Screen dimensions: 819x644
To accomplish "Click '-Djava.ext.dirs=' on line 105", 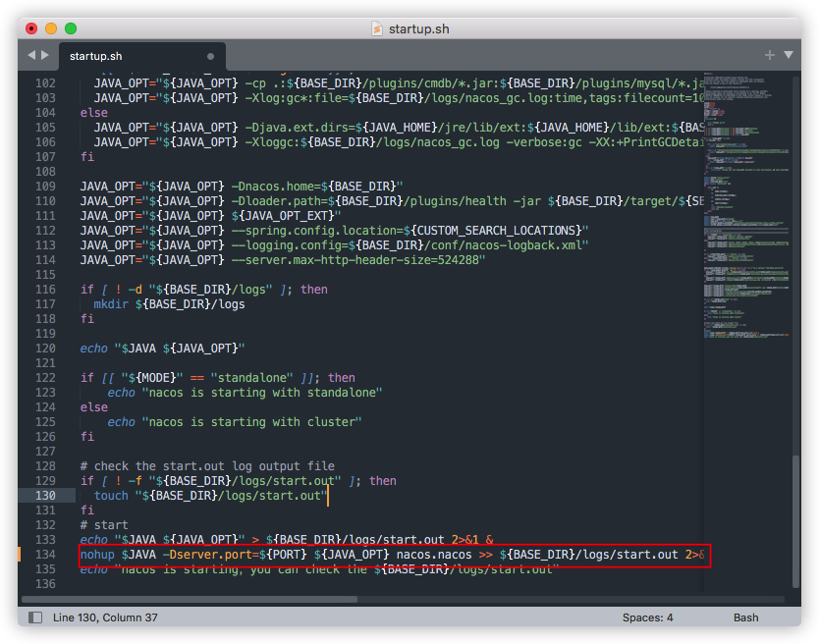I will [300, 127].
